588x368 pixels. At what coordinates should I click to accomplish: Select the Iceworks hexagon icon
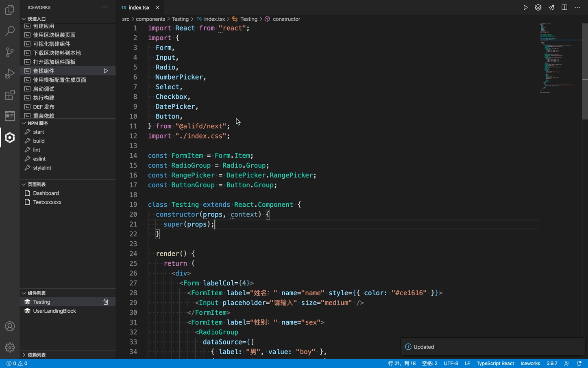click(10, 138)
